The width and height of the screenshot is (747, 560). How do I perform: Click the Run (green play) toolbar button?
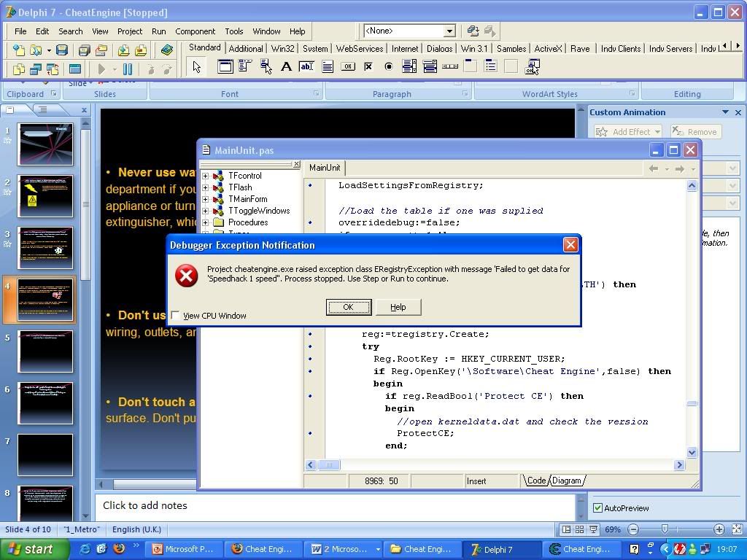[101, 69]
